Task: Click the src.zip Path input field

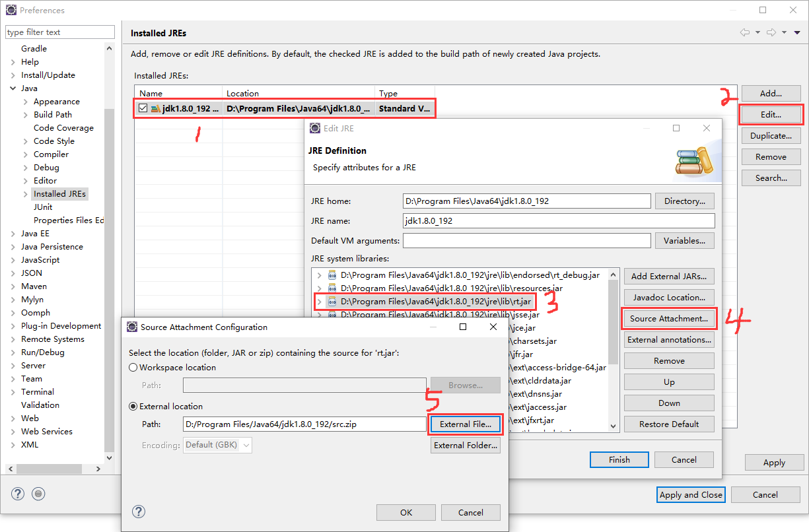Action: [x=304, y=424]
